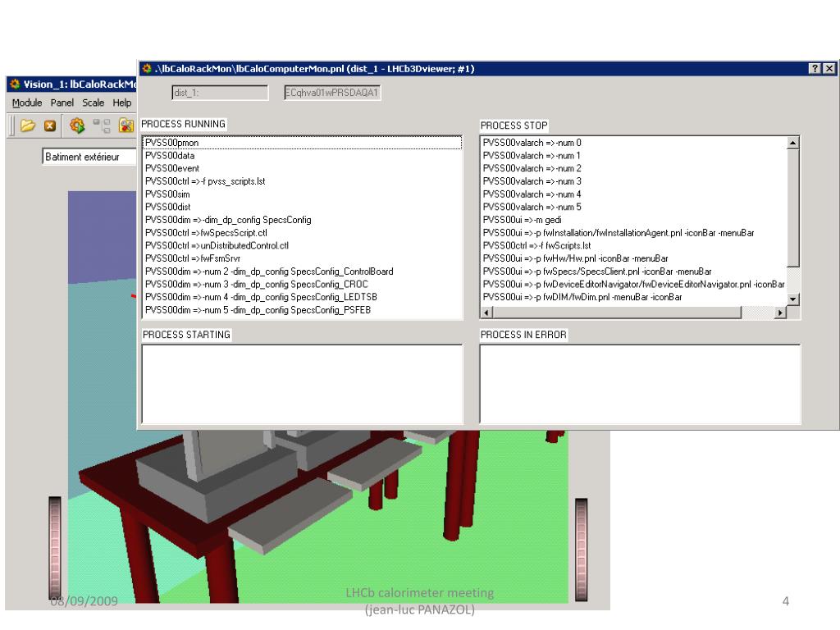Click the left pink vertical slider in Vision window

coord(55,547)
